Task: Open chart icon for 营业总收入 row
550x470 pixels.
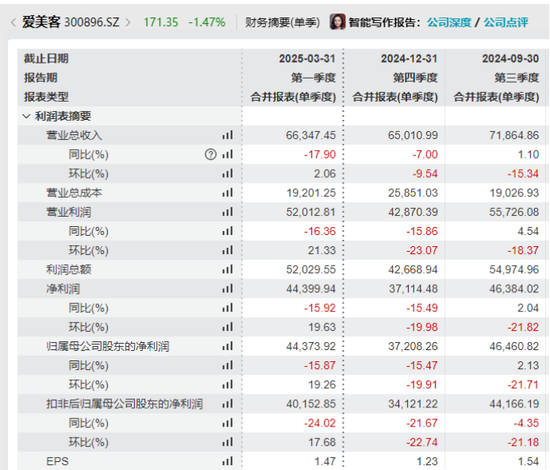Action: (227, 135)
